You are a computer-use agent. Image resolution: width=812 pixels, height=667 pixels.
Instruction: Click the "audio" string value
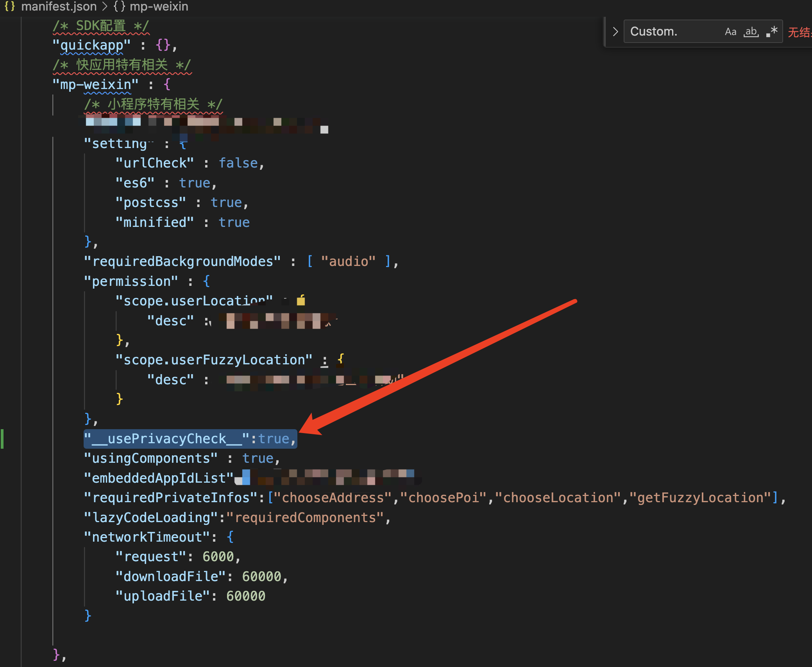(x=348, y=261)
